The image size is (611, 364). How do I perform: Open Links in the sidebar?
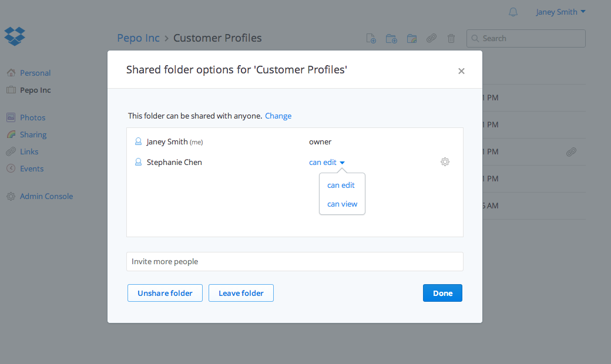tap(29, 152)
